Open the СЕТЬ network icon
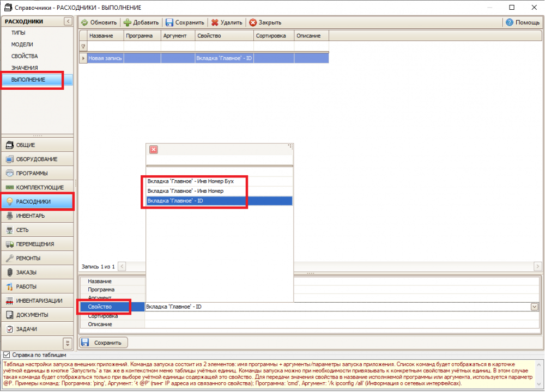 click(10, 230)
